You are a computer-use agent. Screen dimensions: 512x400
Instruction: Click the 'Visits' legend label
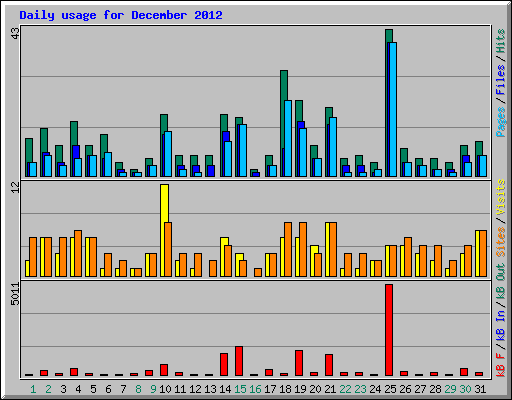501,197
